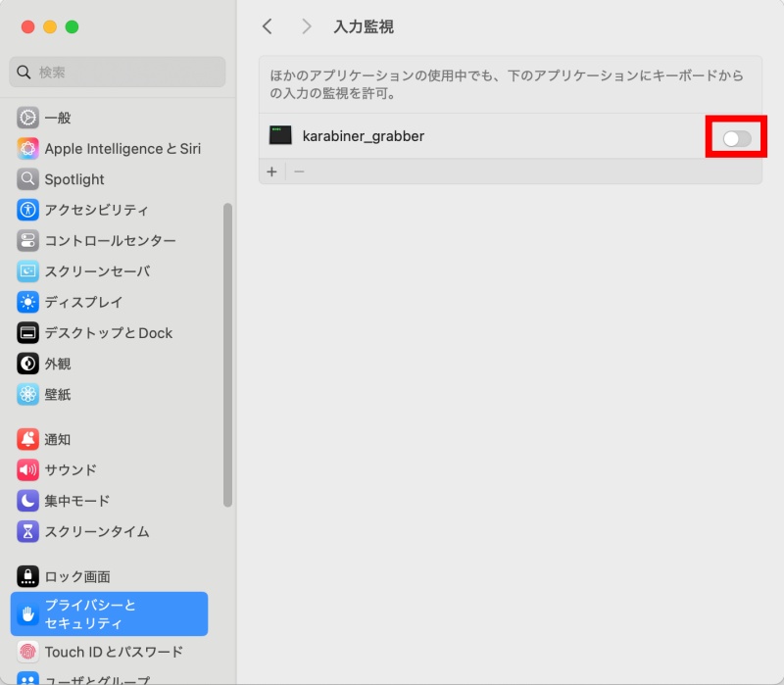Enable the karabiner_grabber input monitoring toggle
This screenshot has height=685, width=784.
[736, 139]
